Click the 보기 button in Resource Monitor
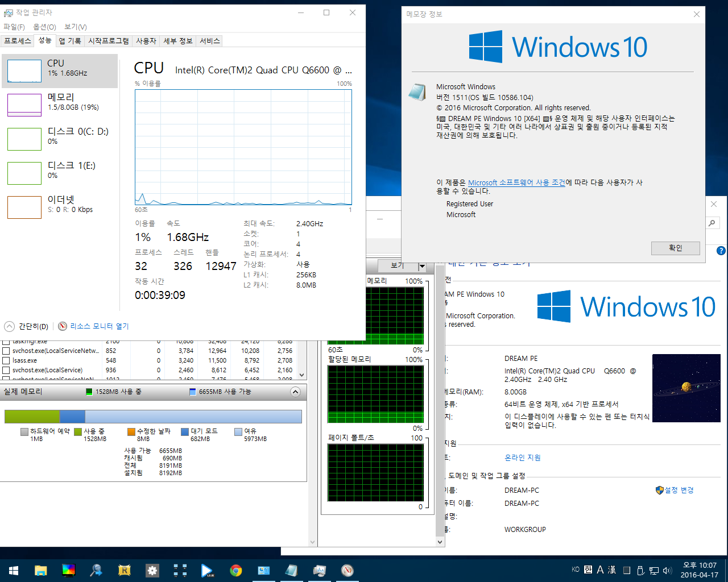This screenshot has width=728, height=582. pos(397,266)
